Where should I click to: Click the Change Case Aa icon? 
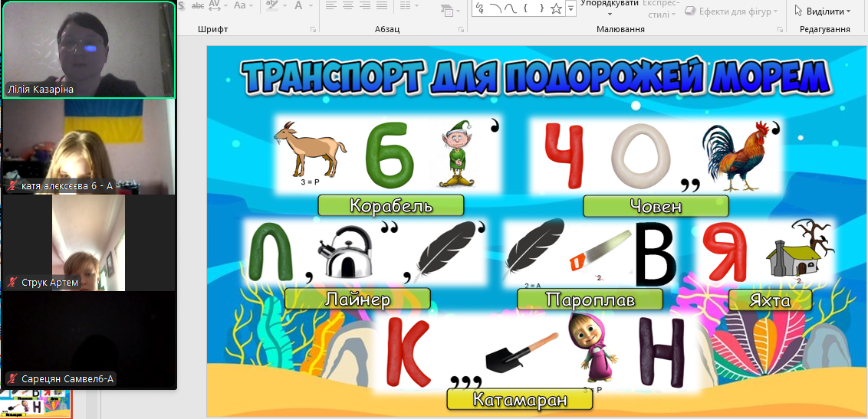click(240, 5)
